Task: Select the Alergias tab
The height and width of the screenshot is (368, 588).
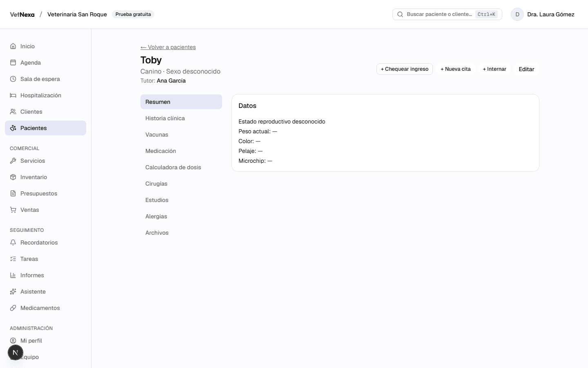Action: click(x=181, y=216)
